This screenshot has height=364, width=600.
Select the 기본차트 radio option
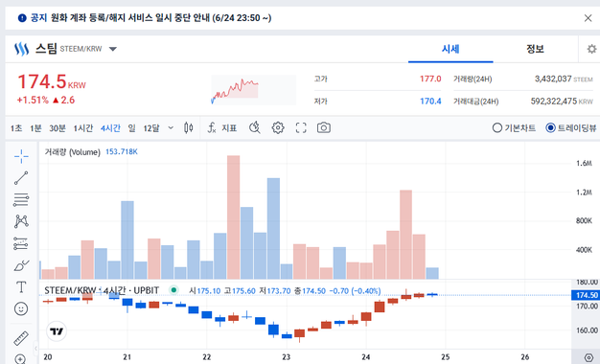click(514, 127)
